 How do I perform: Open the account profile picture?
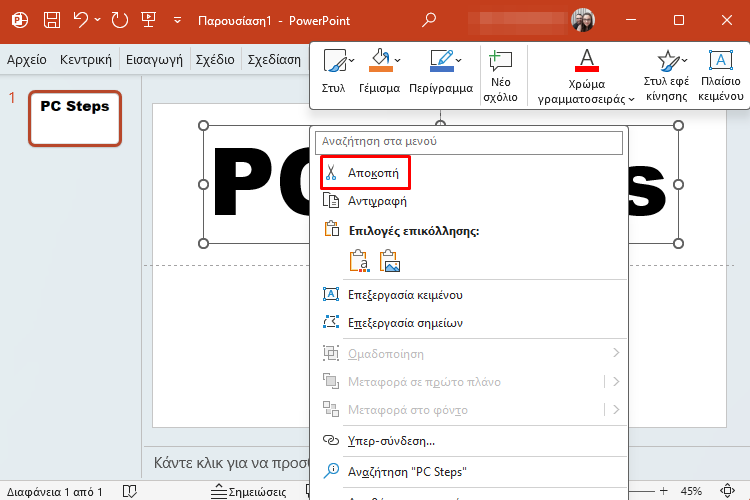583,20
